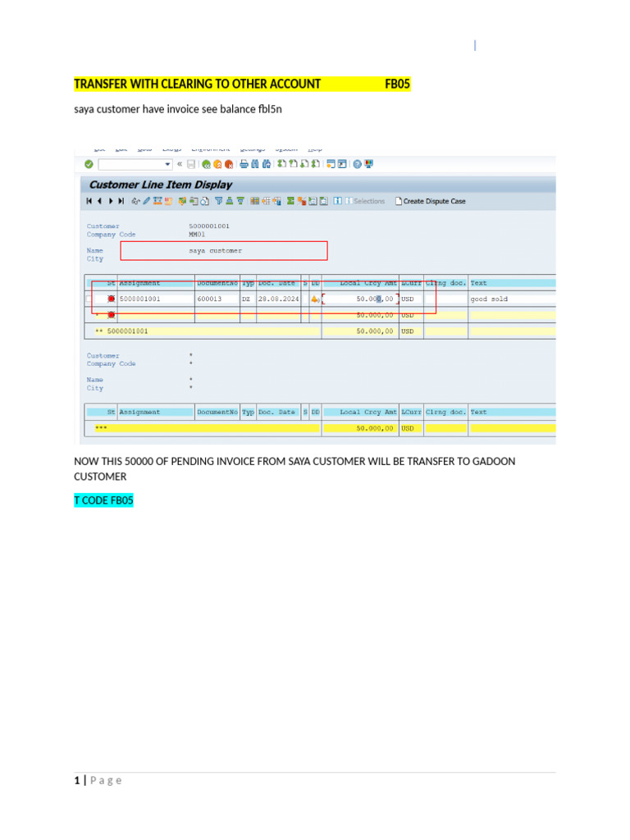Tick the checkbox for document 600013 row
Viewport: 630px width, 840px height.
(x=89, y=299)
